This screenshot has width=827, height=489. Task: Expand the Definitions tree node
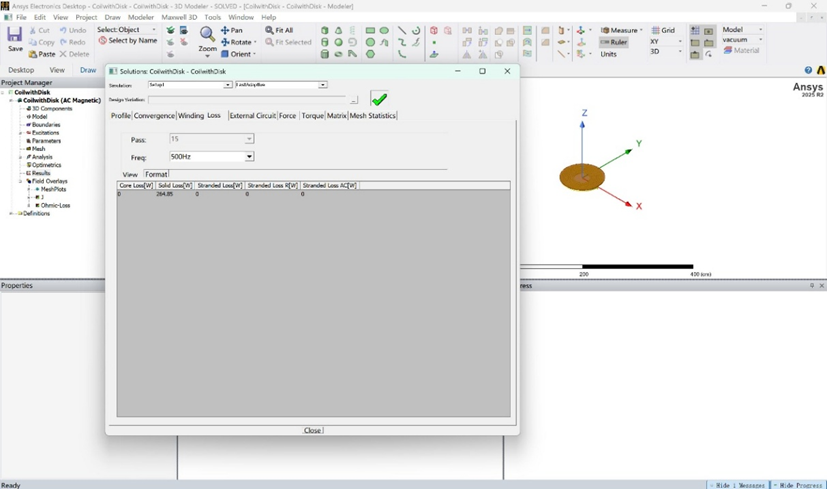(x=11, y=214)
